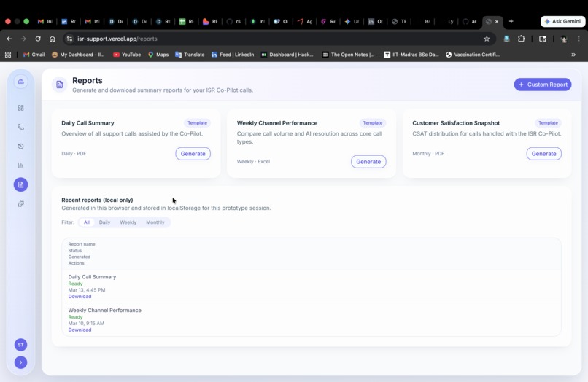The width and height of the screenshot is (588, 382).
Task: Open the Gmail bookmark
Action: point(34,55)
